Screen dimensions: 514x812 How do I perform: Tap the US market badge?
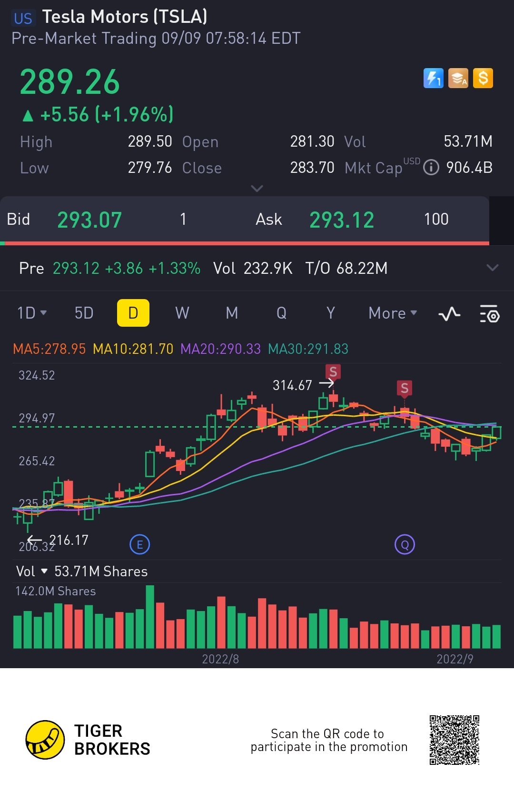pyautogui.click(x=23, y=19)
